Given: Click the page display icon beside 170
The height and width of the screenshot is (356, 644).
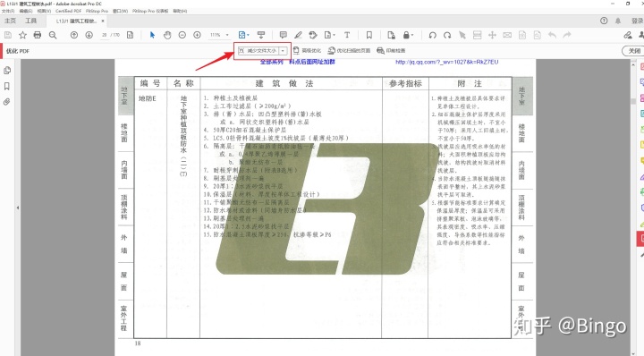Looking at the screenshot, I should (131, 35).
